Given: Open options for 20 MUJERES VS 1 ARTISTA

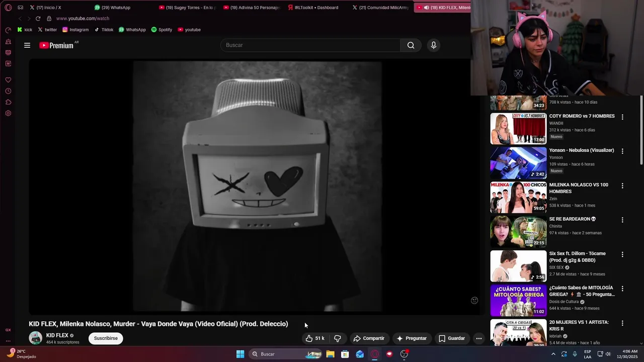Looking at the screenshot, I should point(622,323).
